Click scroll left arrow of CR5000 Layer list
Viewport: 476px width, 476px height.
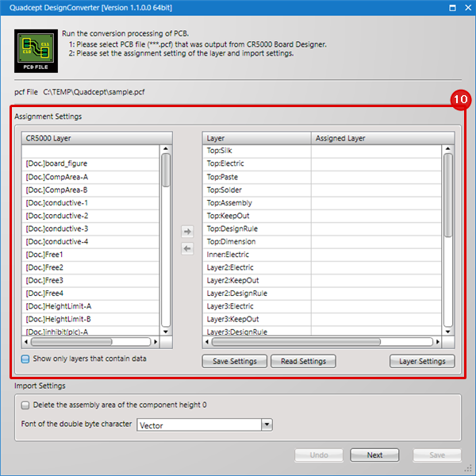click(26, 342)
